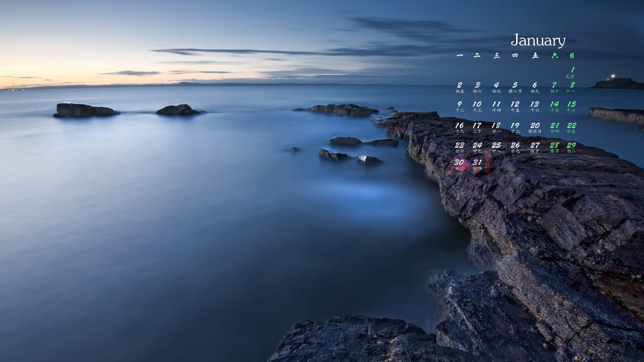Screen dimensions: 644x362
Task: Click the 六 Saturday column header
Action: pos(555,55)
